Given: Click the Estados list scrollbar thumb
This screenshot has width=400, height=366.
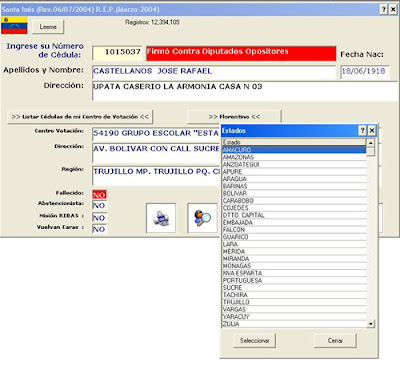Looking at the screenshot, I should click(370, 151).
